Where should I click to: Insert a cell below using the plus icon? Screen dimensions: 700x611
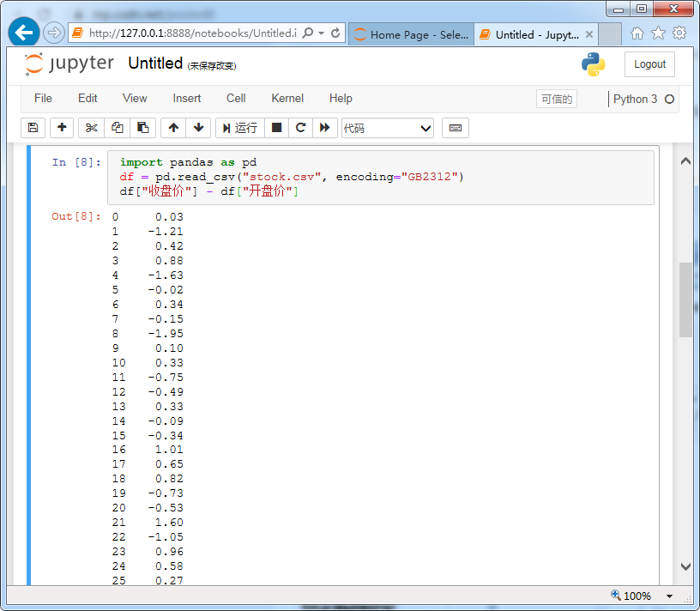click(x=62, y=128)
